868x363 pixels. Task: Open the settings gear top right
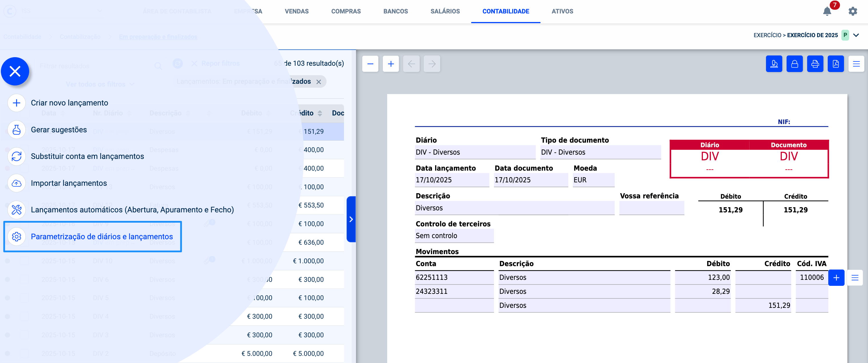pyautogui.click(x=853, y=11)
